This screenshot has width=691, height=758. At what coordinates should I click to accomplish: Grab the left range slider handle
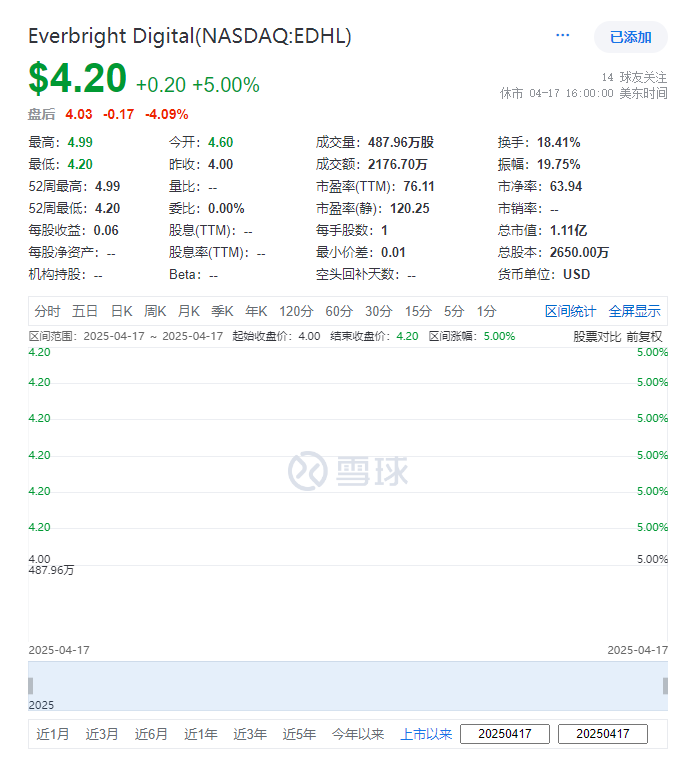(30, 686)
